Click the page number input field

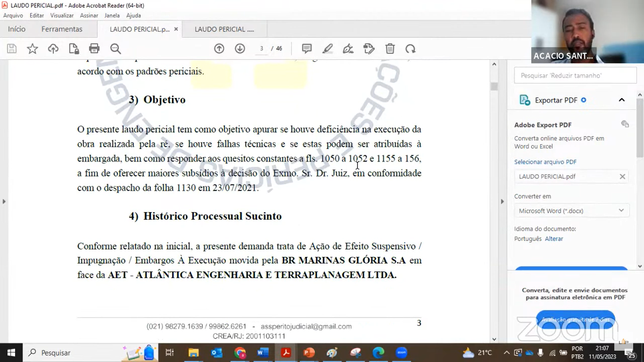(x=262, y=49)
